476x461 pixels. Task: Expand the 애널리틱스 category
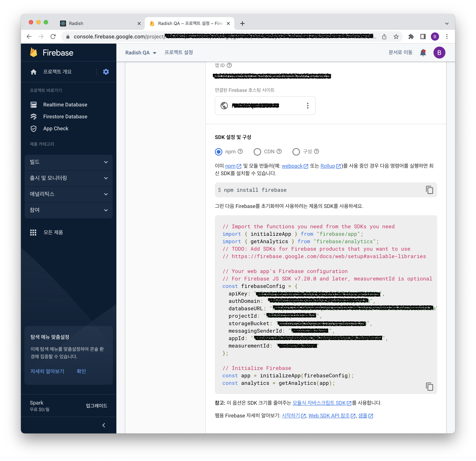[68, 194]
